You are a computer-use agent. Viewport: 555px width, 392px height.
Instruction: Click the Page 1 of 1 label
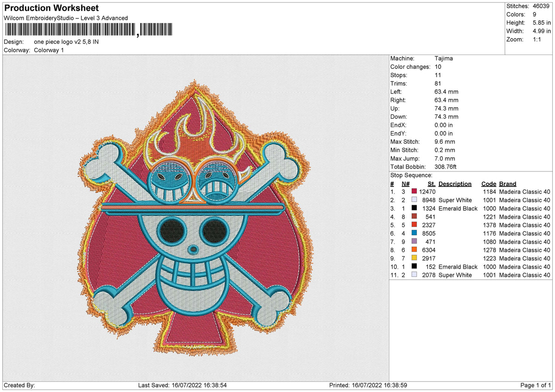[536, 385]
